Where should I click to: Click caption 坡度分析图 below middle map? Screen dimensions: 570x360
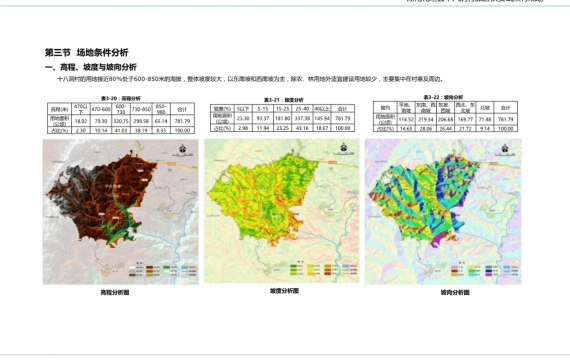click(284, 291)
